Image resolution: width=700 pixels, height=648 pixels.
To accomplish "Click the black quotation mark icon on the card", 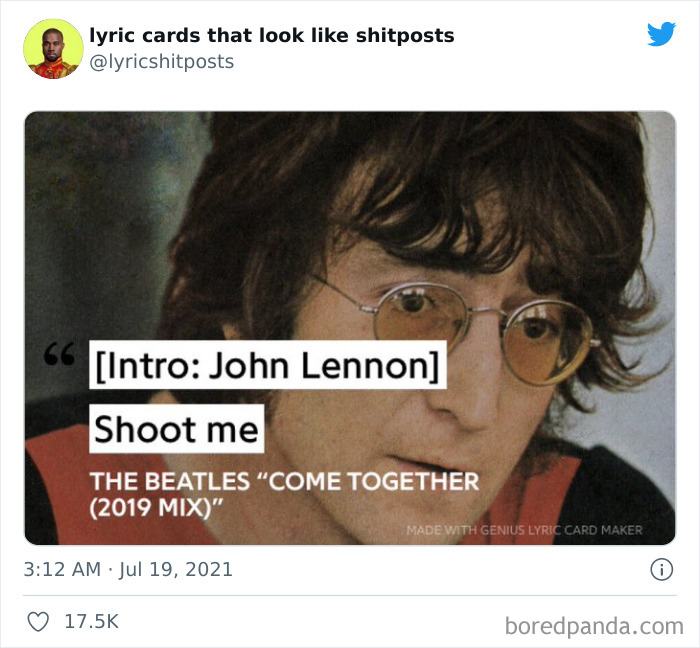I will [x=59, y=354].
